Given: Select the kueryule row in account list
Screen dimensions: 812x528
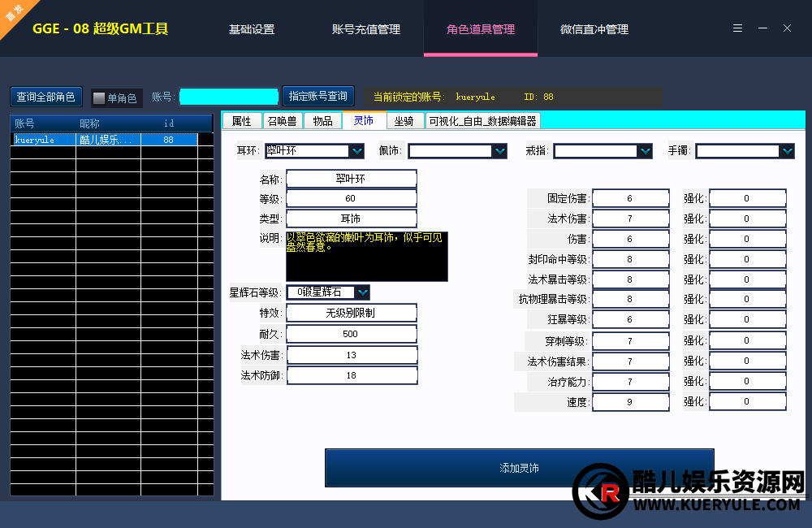Looking at the screenshot, I should coord(104,140).
